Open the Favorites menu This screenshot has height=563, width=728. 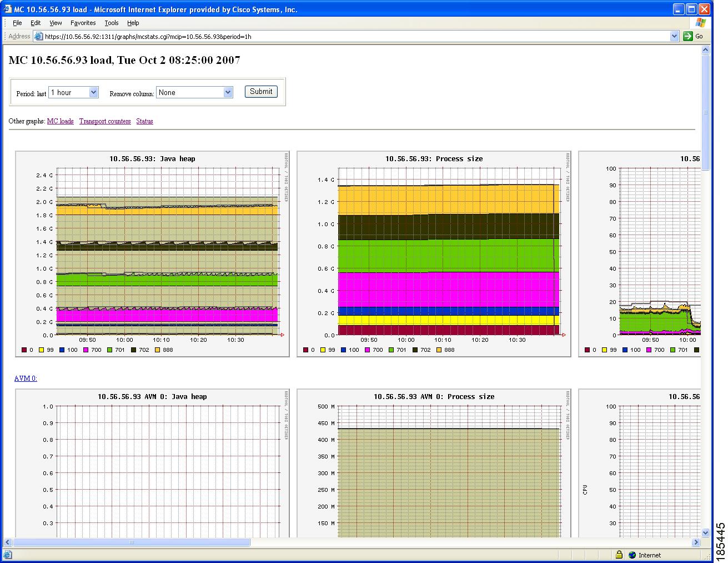pyautogui.click(x=83, y=23)
